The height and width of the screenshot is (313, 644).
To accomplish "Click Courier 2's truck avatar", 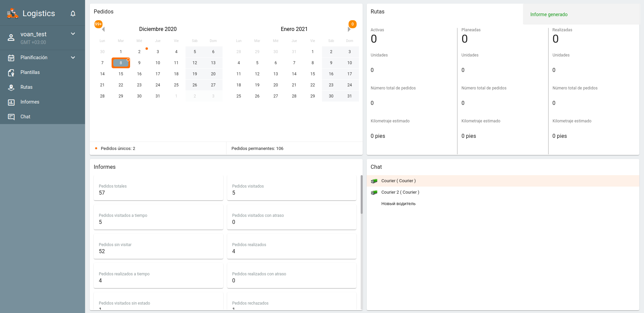I will (374, 192).
